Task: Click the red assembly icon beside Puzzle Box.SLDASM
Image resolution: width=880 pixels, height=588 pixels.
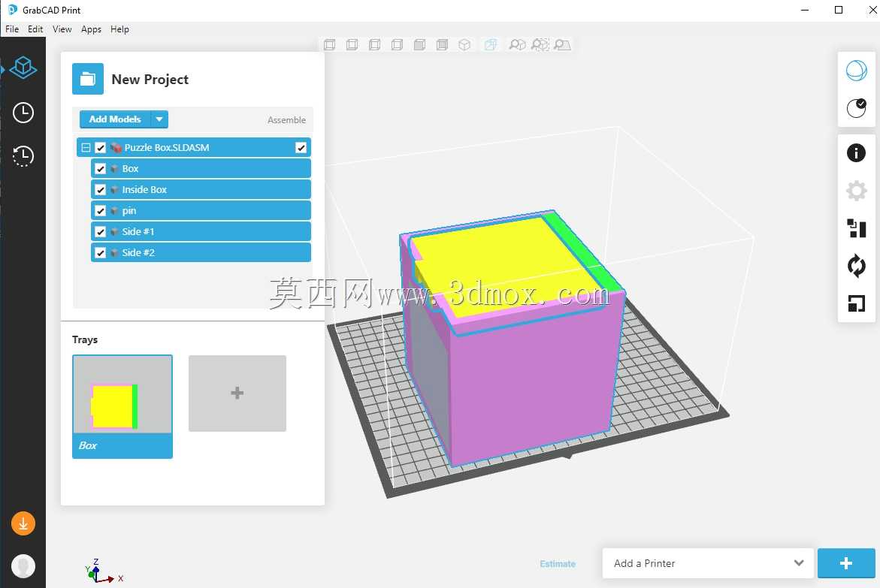Action: (x=116, y=147)
